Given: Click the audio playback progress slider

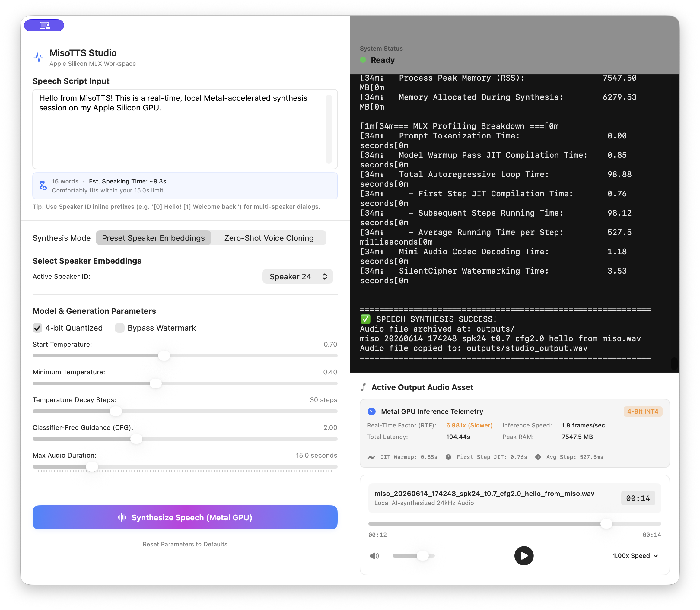Looking at the screenshot, I should point(514,524).
